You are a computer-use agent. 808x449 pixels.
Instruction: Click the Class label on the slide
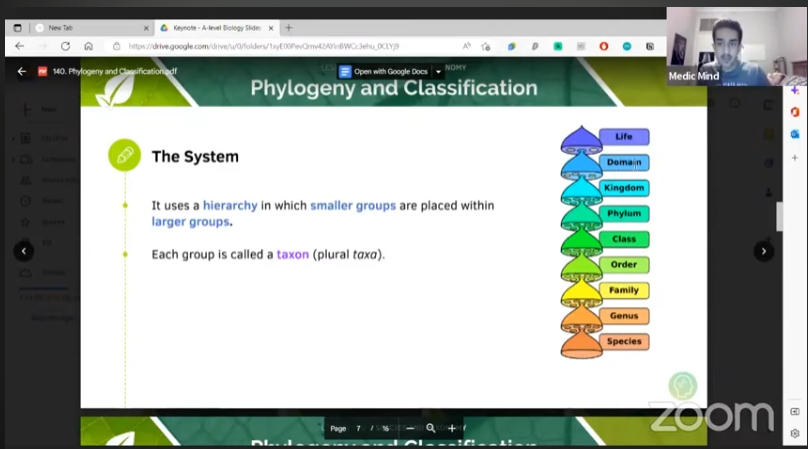(624, 239)
